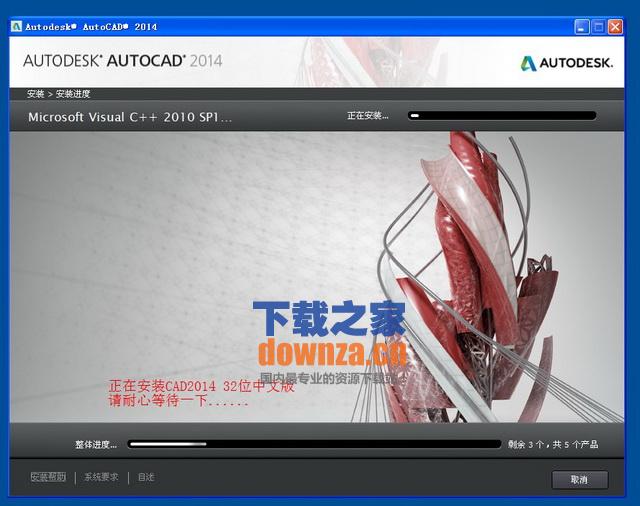This screenshot has height=506, width=640.
Task: Open the 系统要求 link
Action: point(101,477)
